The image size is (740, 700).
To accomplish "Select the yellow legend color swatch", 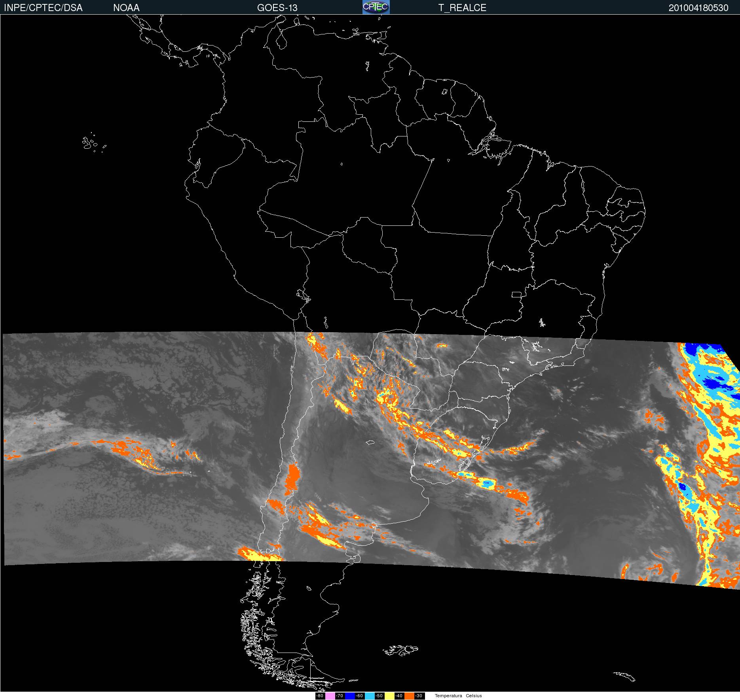I will 389,696.
